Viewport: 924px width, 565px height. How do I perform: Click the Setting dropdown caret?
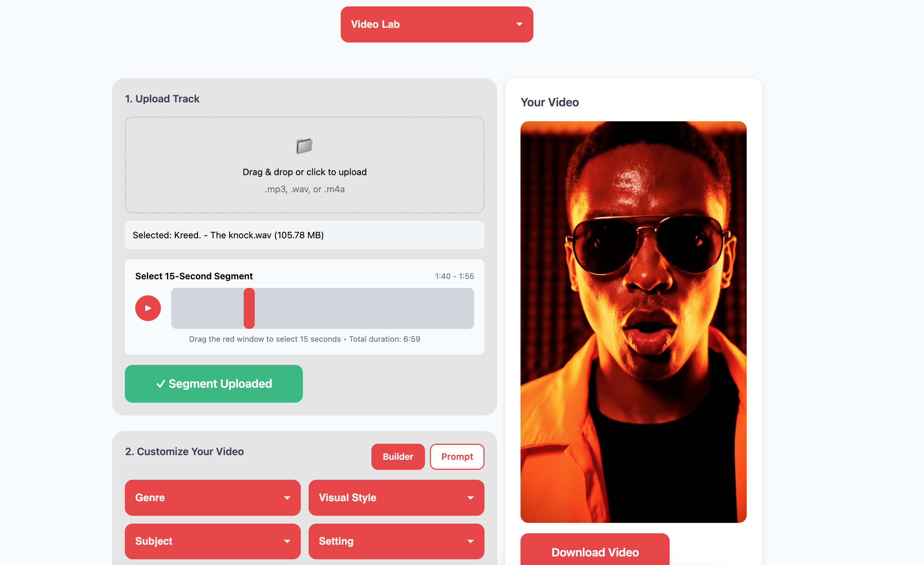[470, 541]
